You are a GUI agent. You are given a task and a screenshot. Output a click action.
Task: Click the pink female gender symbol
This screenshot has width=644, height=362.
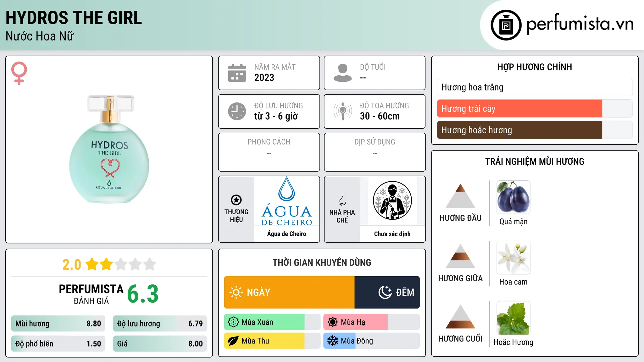coord(19,73)
